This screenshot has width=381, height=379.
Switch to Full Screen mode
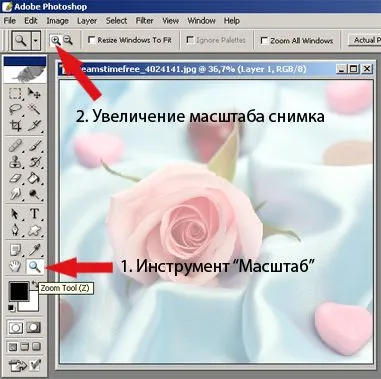(x=37, y=347)
